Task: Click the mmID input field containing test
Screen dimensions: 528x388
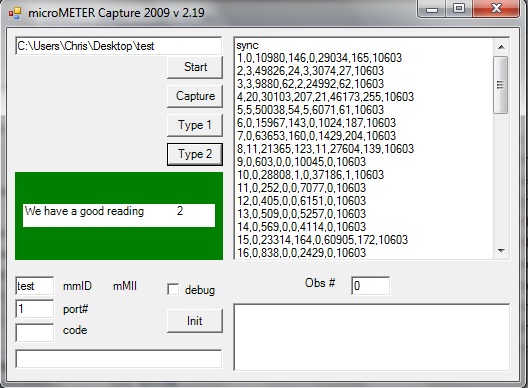Action: click(x=34, y=286)
